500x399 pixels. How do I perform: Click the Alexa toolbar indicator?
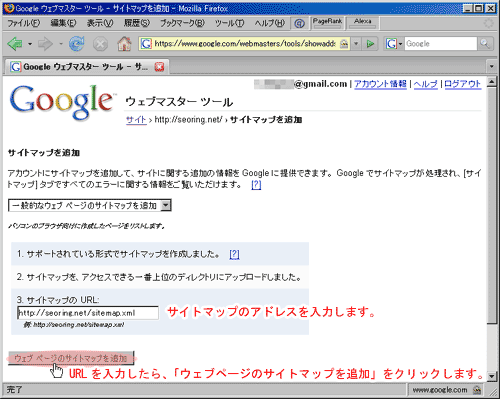(363, 23)
